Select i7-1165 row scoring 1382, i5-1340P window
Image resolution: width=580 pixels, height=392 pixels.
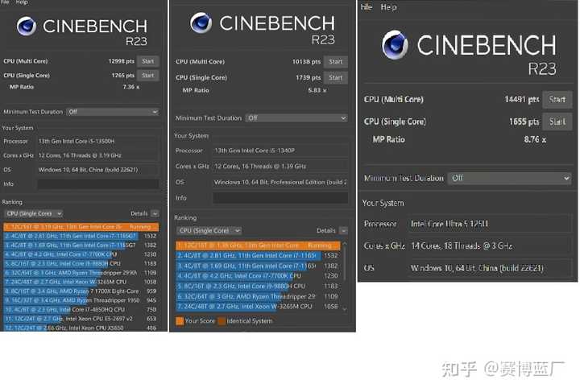[x=258, y=266]
